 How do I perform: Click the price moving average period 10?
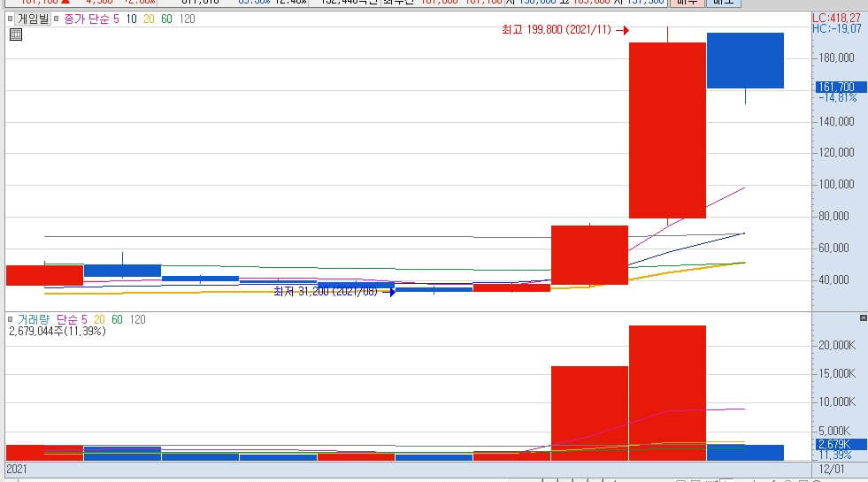click(131, 19)
